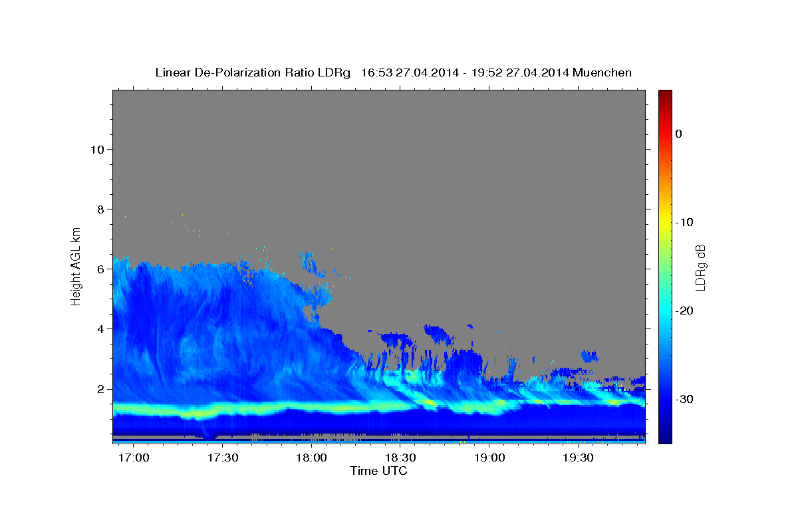The height and width of the screenshot is (532, 798).
Task: Click the height tick label '2'
Action: [100, 389]
